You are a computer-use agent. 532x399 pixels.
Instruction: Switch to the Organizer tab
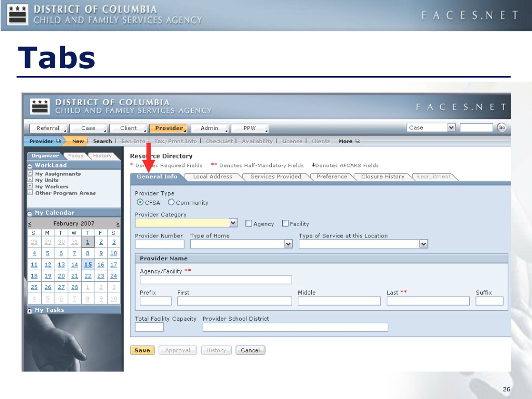[x=45, y=156]
